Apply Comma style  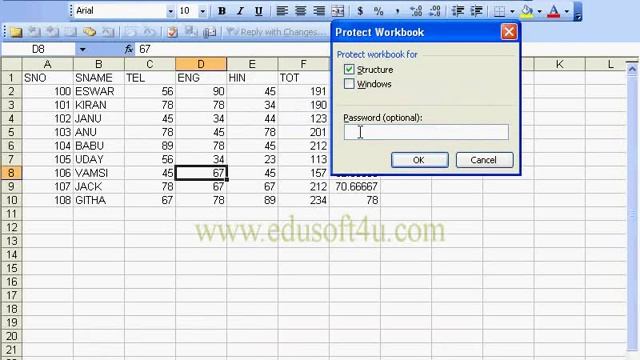pos(397,11)
